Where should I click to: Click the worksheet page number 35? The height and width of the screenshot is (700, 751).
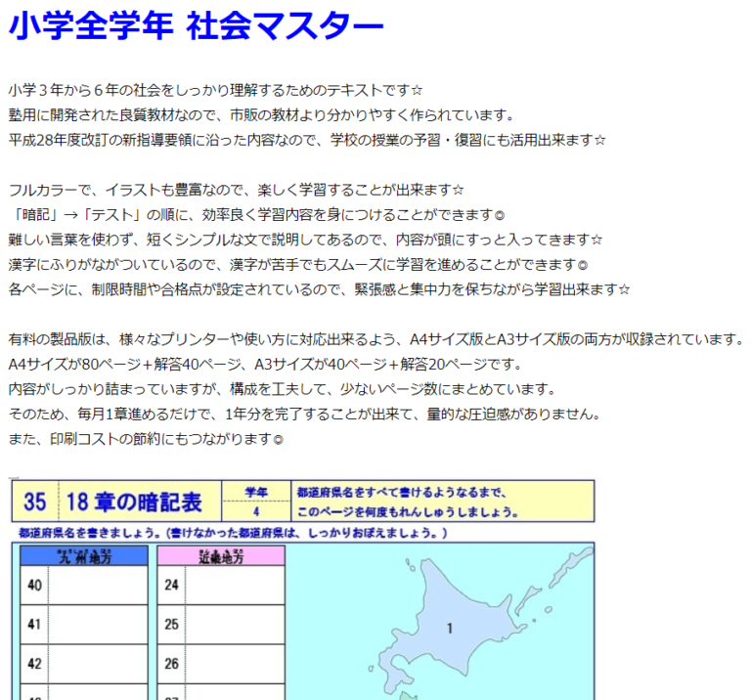(35, 502)
